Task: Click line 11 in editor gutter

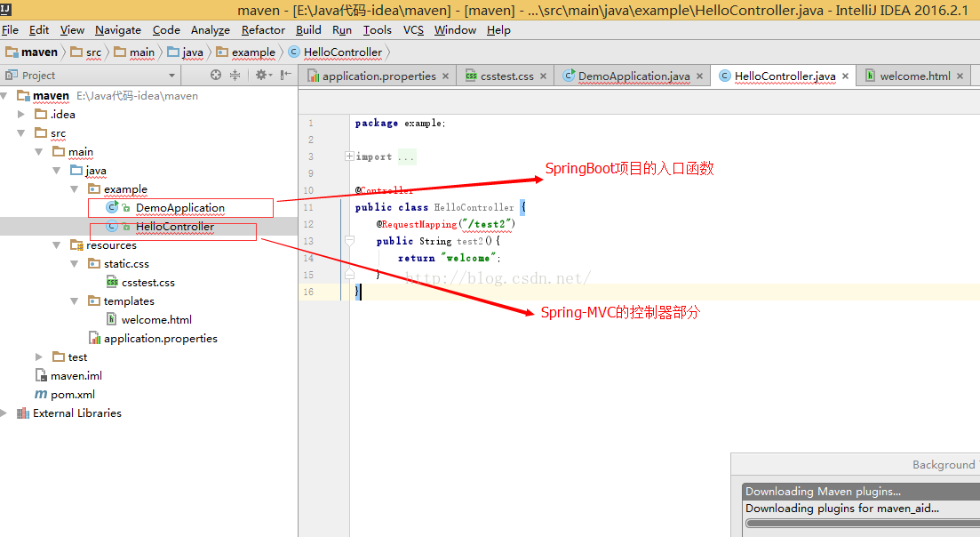Action: pyautogui.click(x=308, y=207)
